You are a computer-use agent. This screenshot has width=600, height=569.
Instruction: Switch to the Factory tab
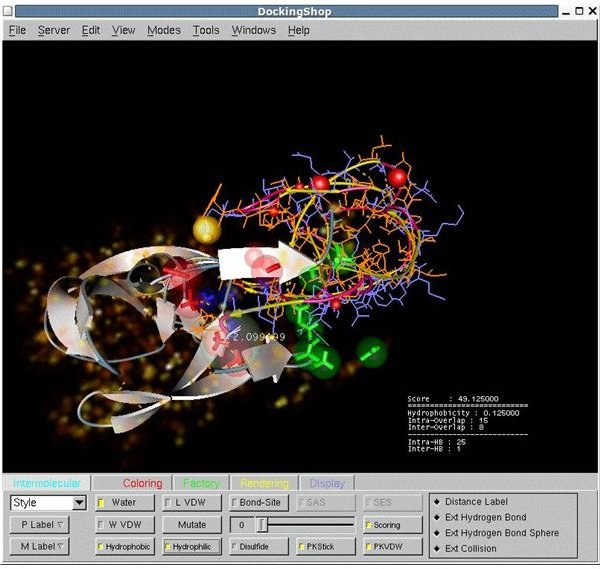(x=201, y=483)
